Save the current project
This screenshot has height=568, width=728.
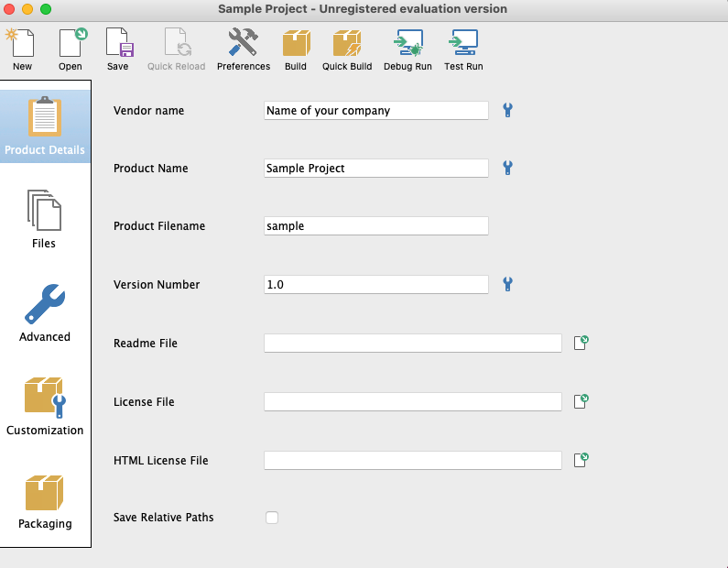[x=117, y=49]
